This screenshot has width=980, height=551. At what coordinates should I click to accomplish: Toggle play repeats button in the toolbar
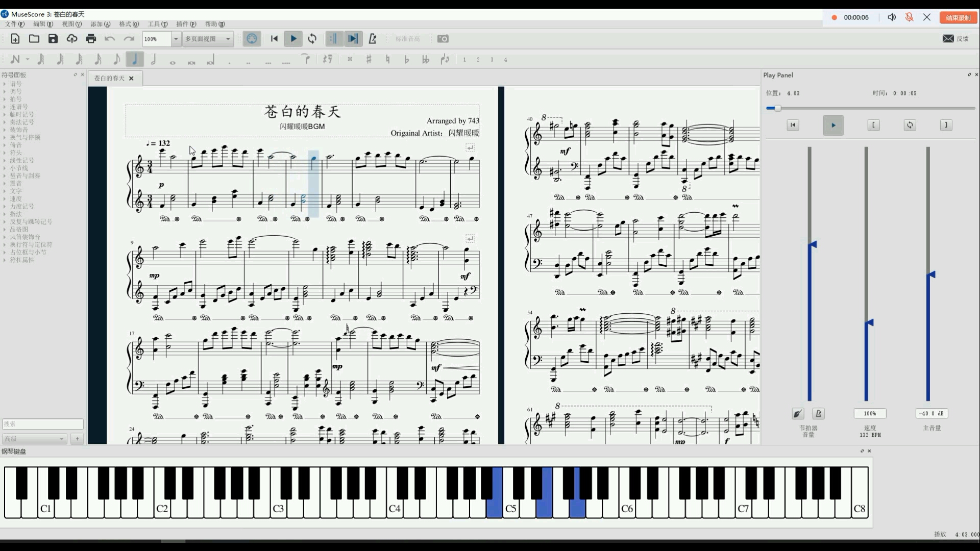334,39
